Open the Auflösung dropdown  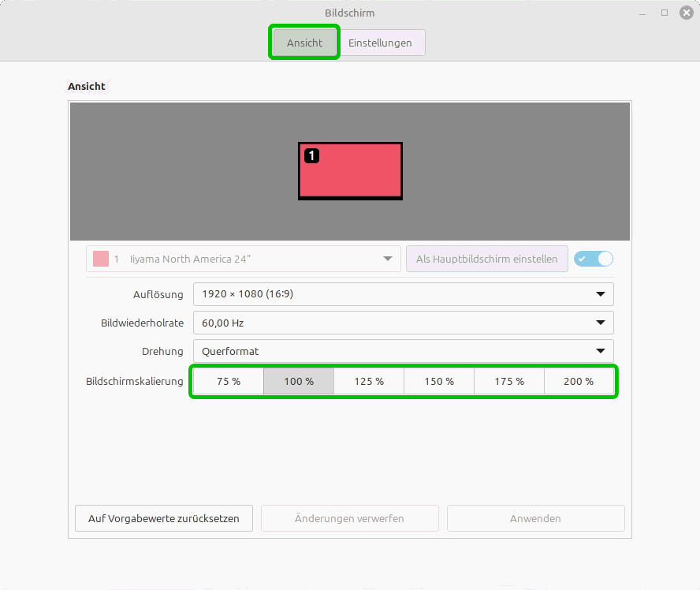(x=403, y=294)
